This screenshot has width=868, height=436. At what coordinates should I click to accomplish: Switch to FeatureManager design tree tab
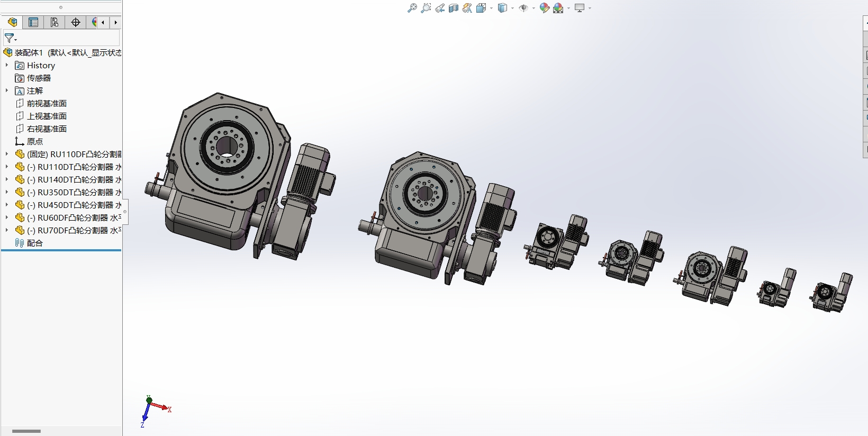coord(12,22)
